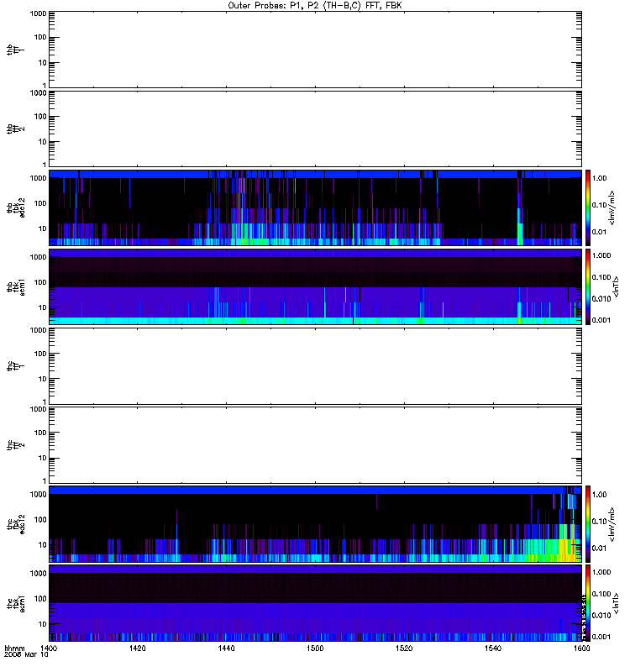Select the 1420 time axis label

(137, 648)
